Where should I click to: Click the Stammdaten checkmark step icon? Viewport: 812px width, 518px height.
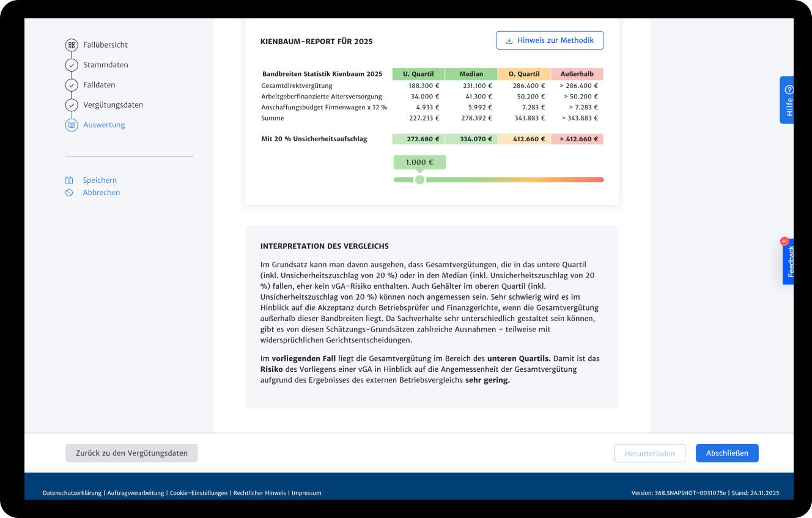coord(72,65)
